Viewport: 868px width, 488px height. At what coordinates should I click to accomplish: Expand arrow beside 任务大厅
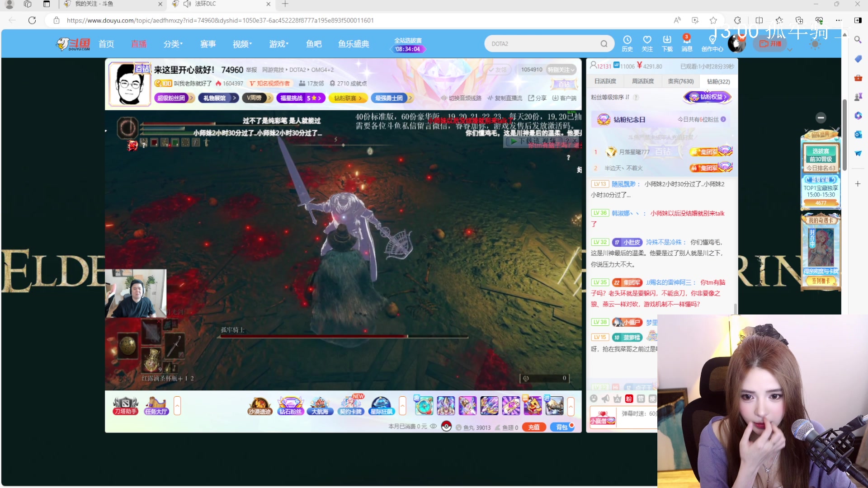point(177,405)
